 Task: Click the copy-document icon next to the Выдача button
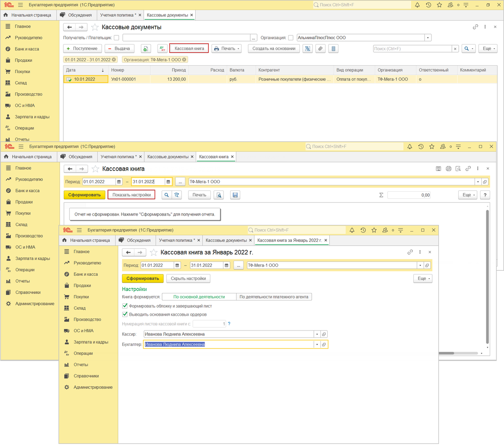(x=145, y=49)
